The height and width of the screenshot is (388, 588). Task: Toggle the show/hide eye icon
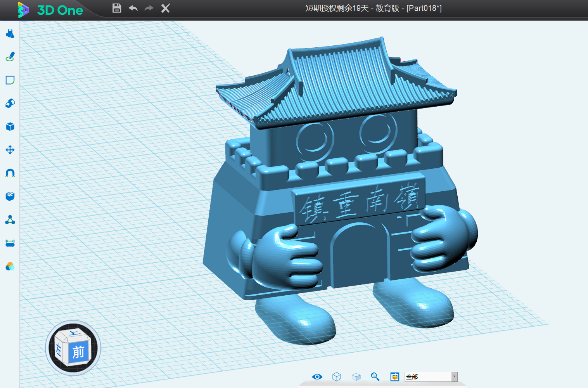pyautogui.click(x=317, y=377)
